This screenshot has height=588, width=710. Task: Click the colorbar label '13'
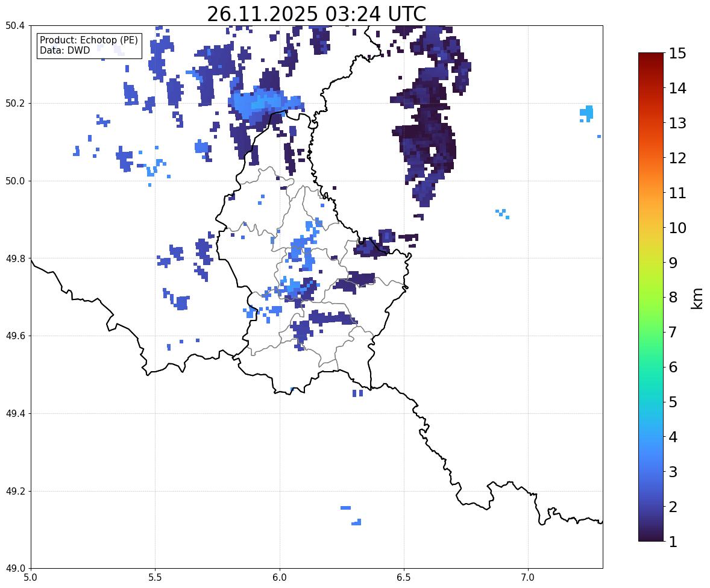coord(677,123)
